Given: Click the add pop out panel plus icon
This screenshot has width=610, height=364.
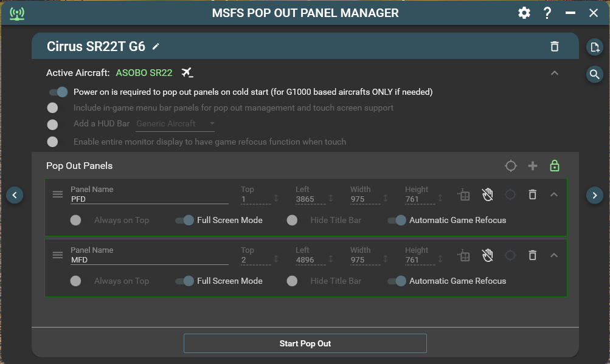Looking at the screenshot, I should (533, 166).
